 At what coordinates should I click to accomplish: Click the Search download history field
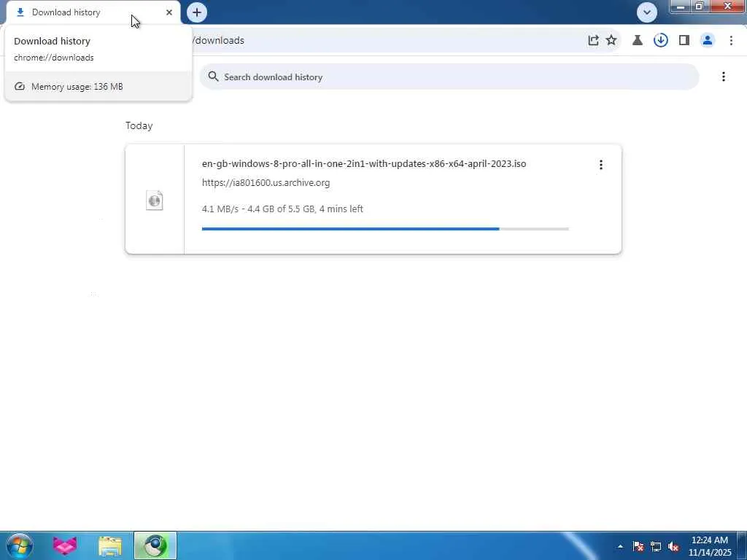(449, 77)
